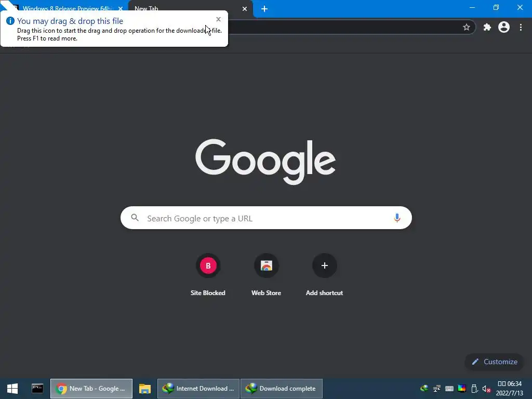Close the Windows 8 Release Preview tab
532x399 pixels.
121,9
